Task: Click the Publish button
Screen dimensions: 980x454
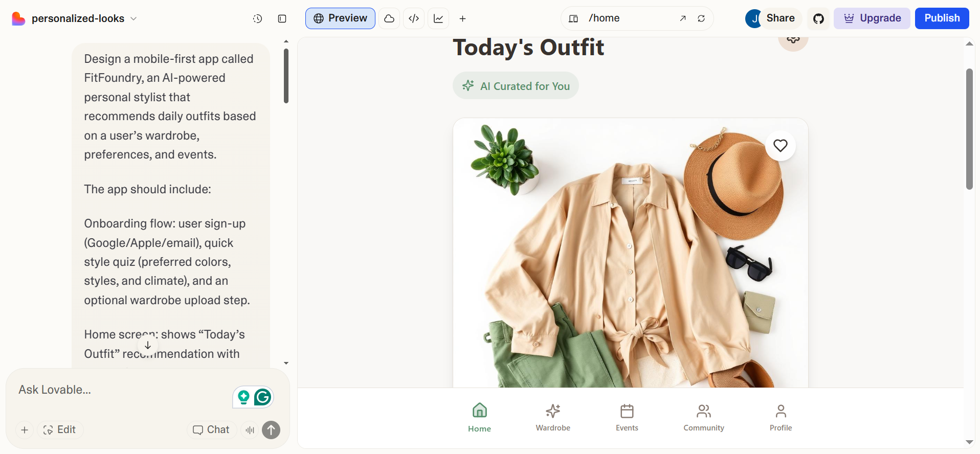Action: click(x=942, y=18)
